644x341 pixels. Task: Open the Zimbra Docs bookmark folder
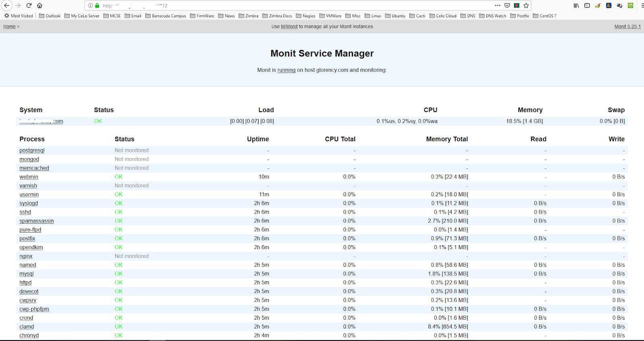pyautogui.click(x=277, y=16)
